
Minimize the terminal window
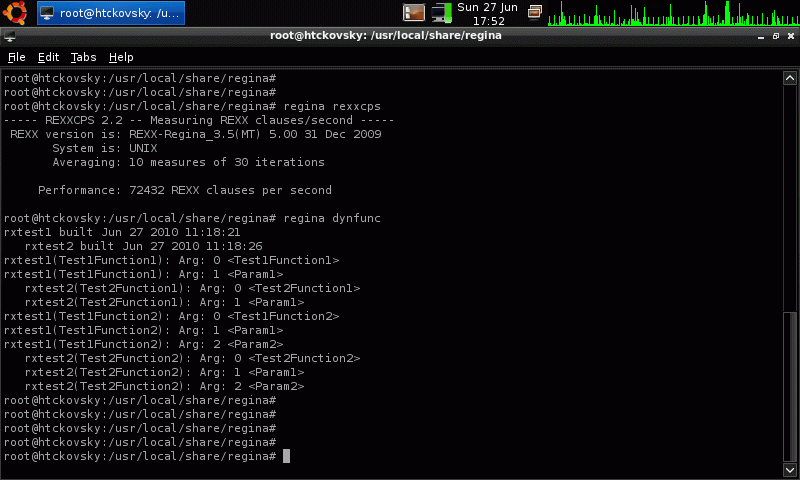757,36
